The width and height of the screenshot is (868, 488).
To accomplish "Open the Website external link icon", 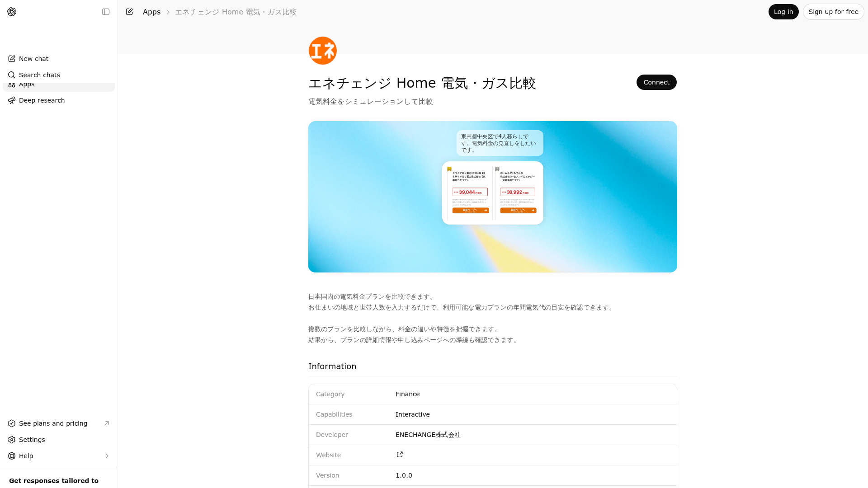I will (x=400, y=455).
